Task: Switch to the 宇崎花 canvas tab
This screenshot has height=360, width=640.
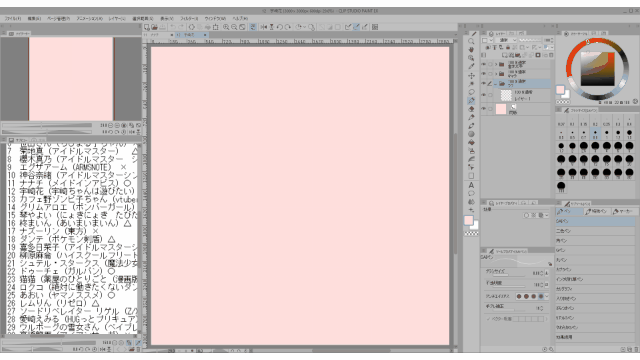Action: tap(192, 35)
